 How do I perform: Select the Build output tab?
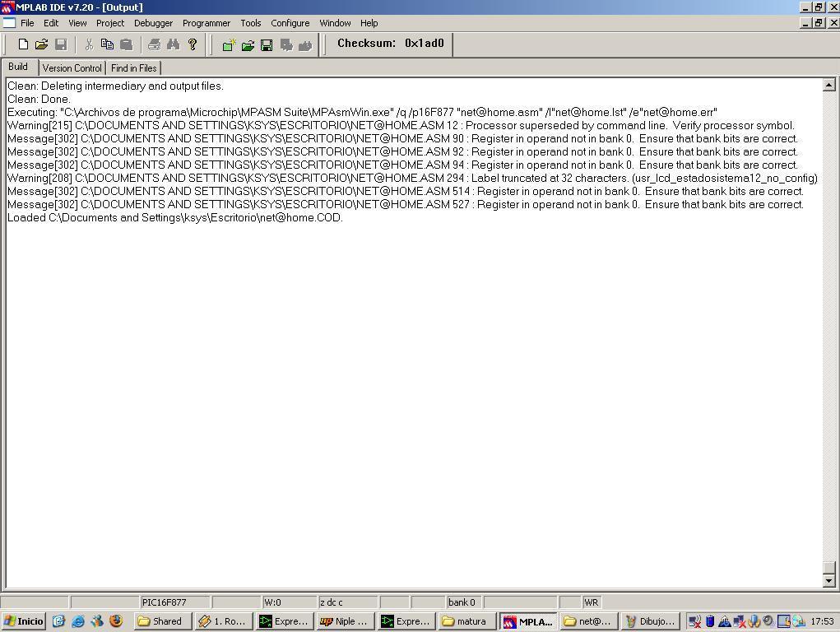tap(18, 67)
